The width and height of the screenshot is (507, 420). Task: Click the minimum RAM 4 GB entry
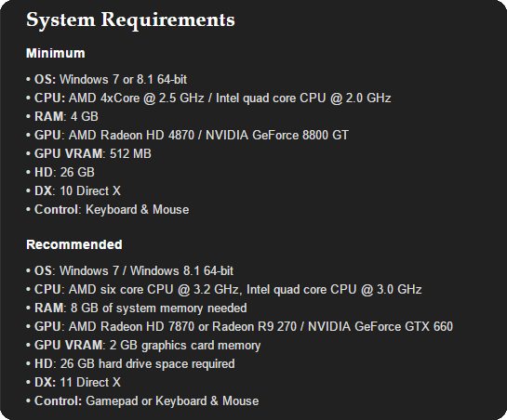coord(62,117)
